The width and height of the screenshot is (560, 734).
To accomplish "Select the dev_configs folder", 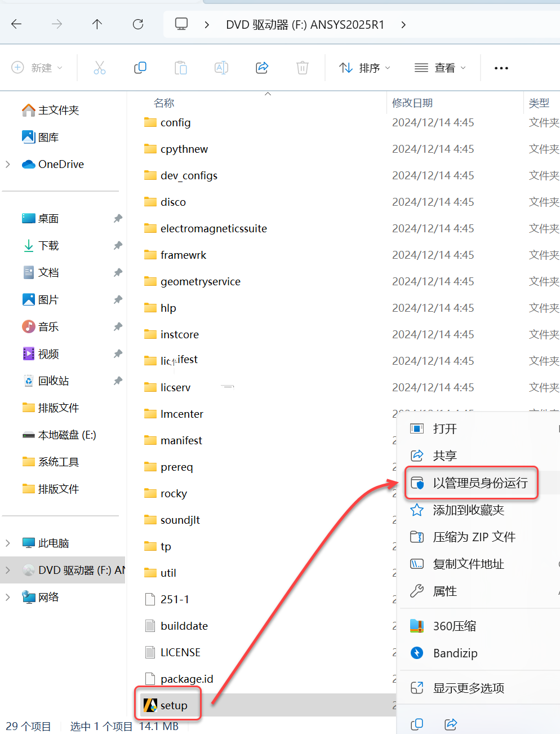I will coord(189,175).
